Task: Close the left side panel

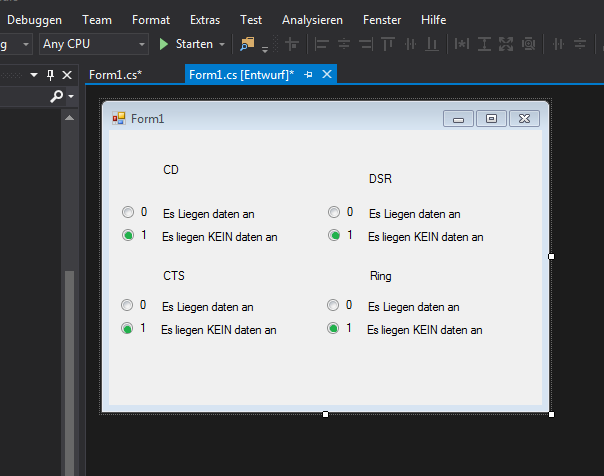Action: [67, 75]
